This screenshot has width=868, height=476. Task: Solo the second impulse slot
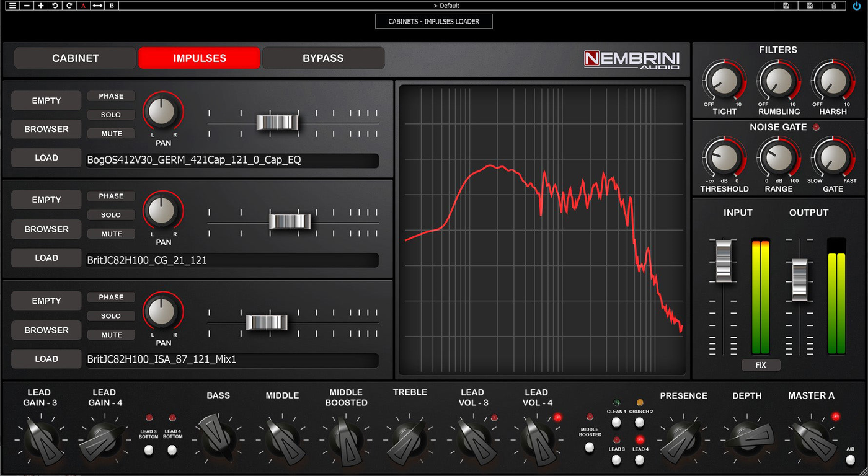[x=111, y=215]
